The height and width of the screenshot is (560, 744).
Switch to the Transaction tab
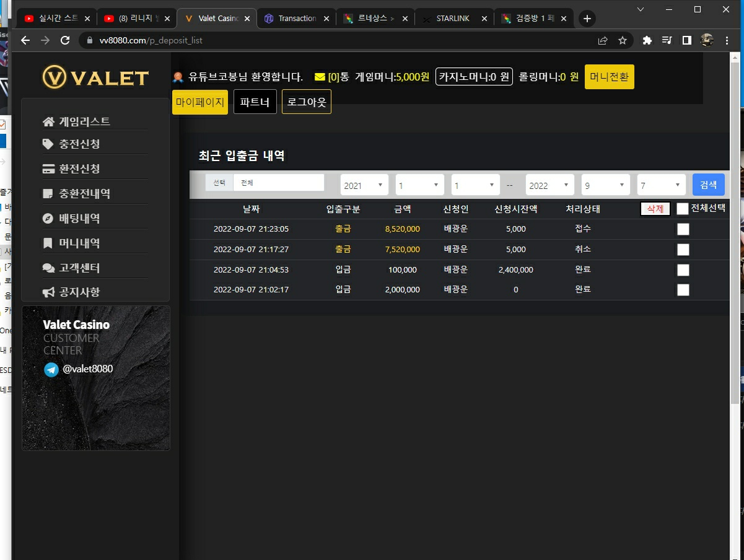296,19
